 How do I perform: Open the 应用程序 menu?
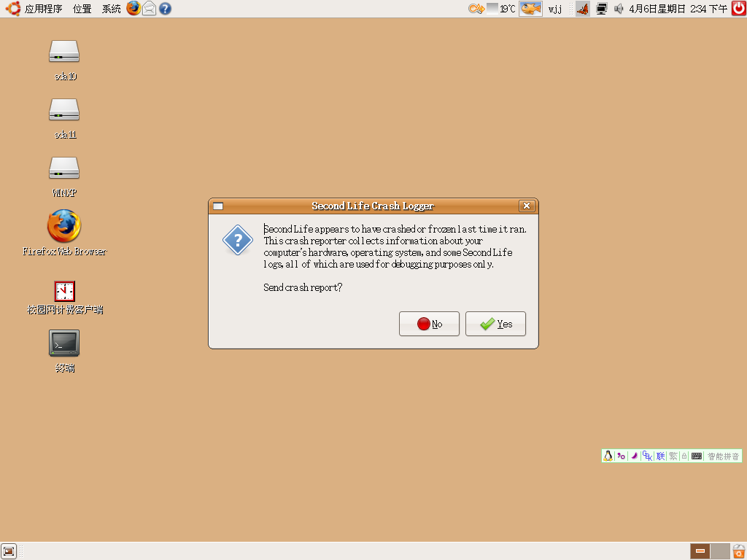(x=43, y=9)
